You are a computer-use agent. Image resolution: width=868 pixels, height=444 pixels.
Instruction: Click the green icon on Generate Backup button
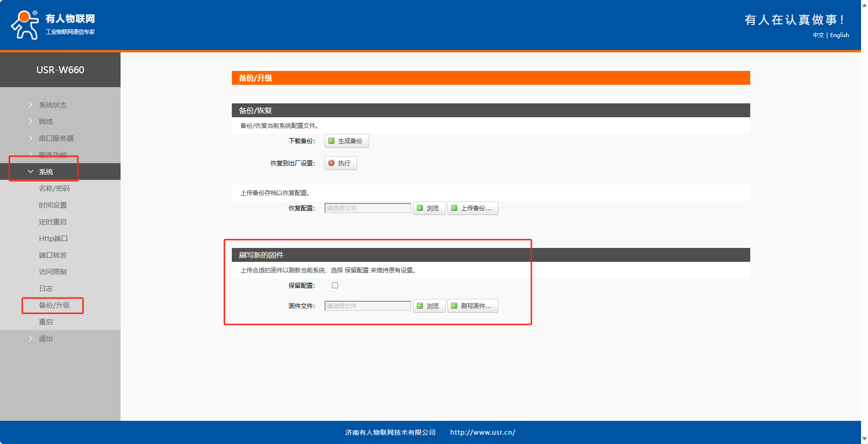[332, 141]
